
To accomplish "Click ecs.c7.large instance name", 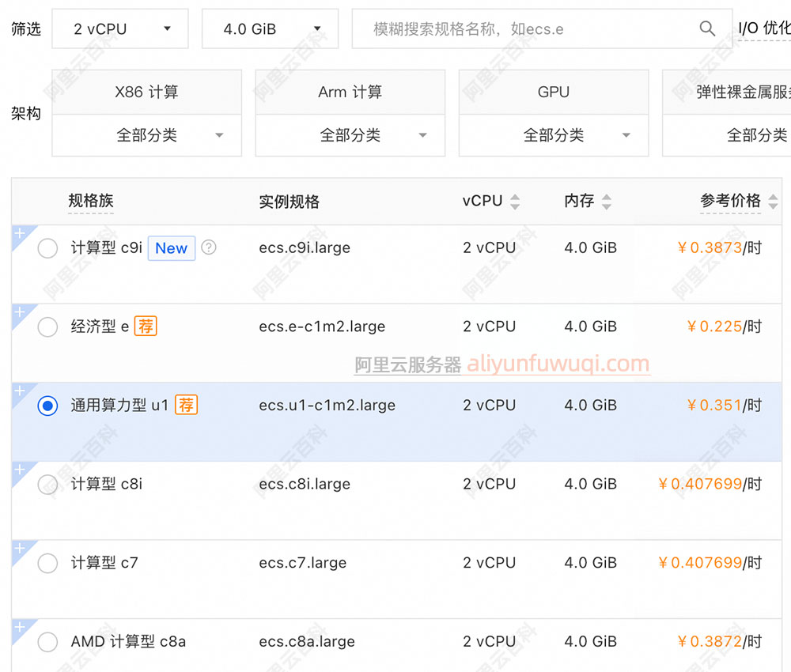I will click(303, 563).
